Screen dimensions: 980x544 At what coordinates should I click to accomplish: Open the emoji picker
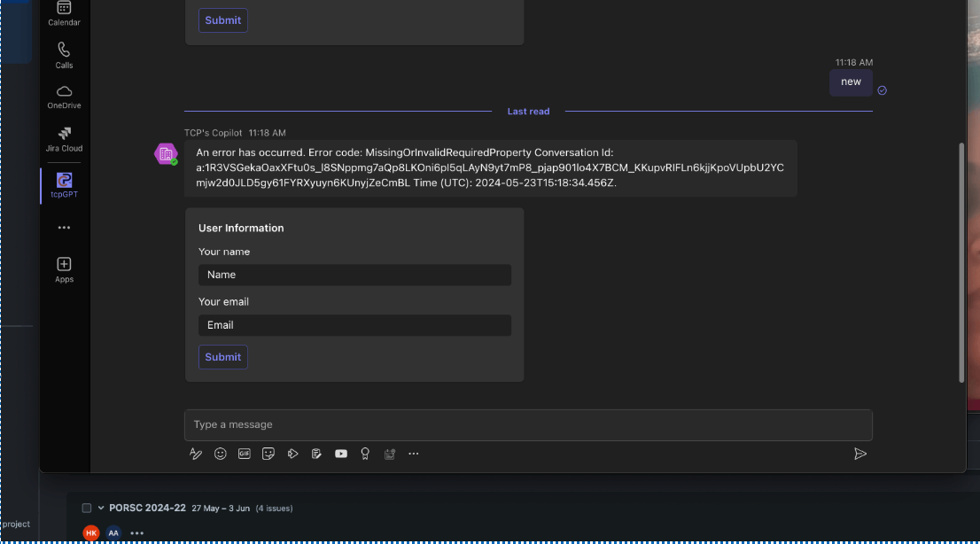click(x=220, y=453)
